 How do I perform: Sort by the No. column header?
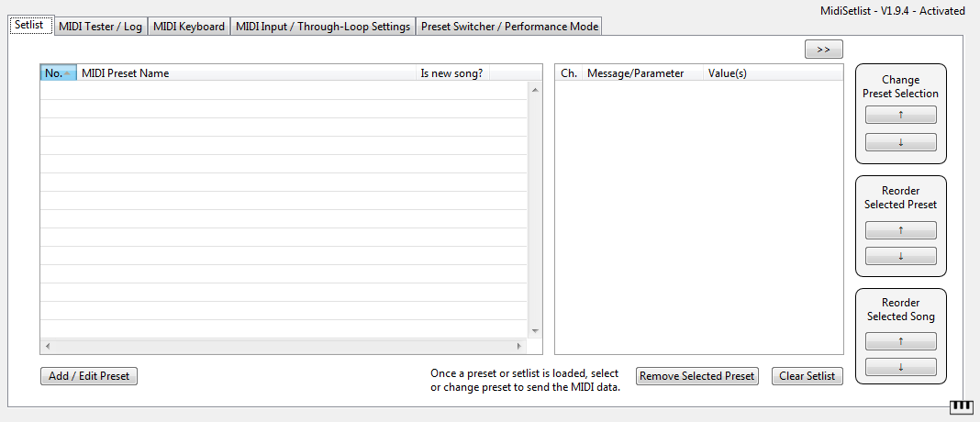[58, 73]
